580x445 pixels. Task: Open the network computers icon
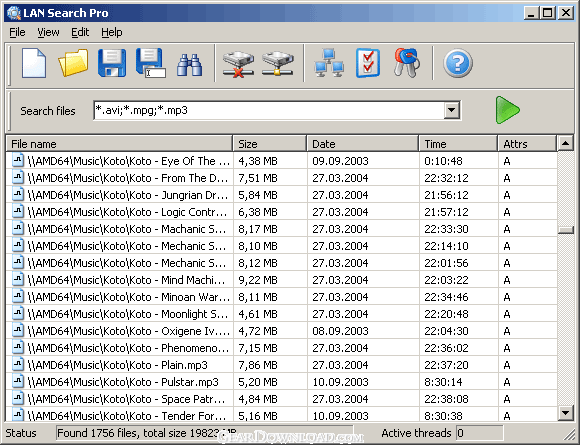coord(329,63)
